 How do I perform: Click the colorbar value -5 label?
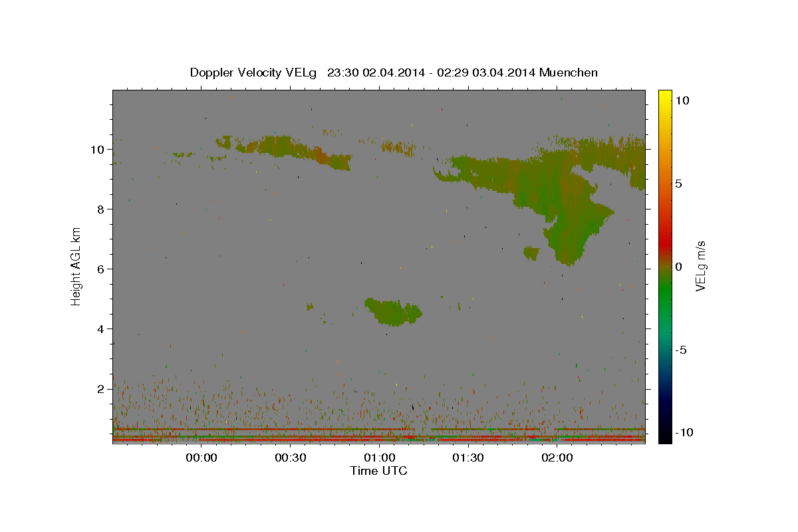pos(681,350)
